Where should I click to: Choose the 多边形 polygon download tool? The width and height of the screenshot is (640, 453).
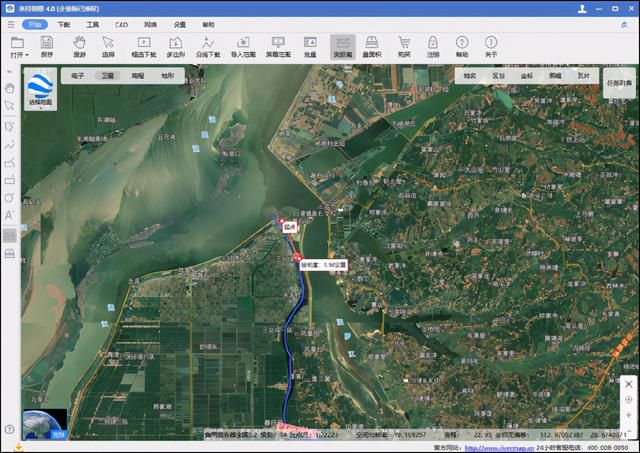176,46
